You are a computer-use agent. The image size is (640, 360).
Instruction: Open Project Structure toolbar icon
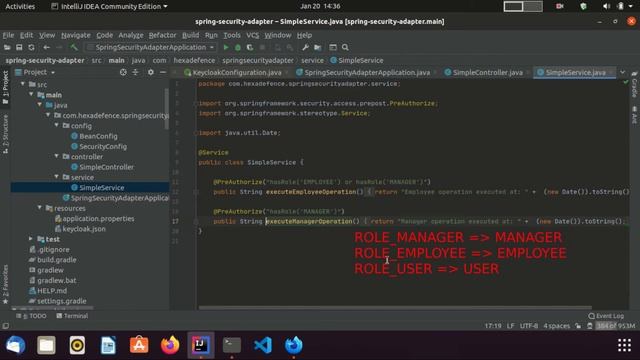click(318, 47)
